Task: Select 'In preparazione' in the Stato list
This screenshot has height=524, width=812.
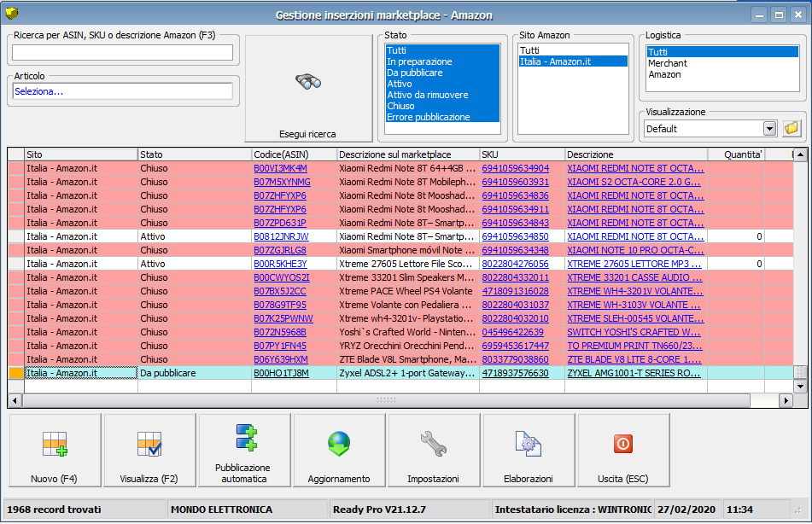Action: (442, 61)
